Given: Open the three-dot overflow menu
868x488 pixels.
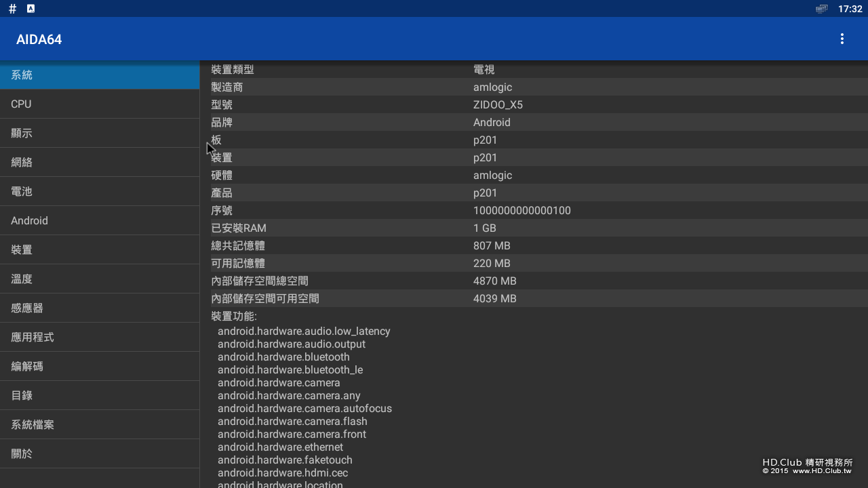Looking at the screenshot, I should (842, 39).
